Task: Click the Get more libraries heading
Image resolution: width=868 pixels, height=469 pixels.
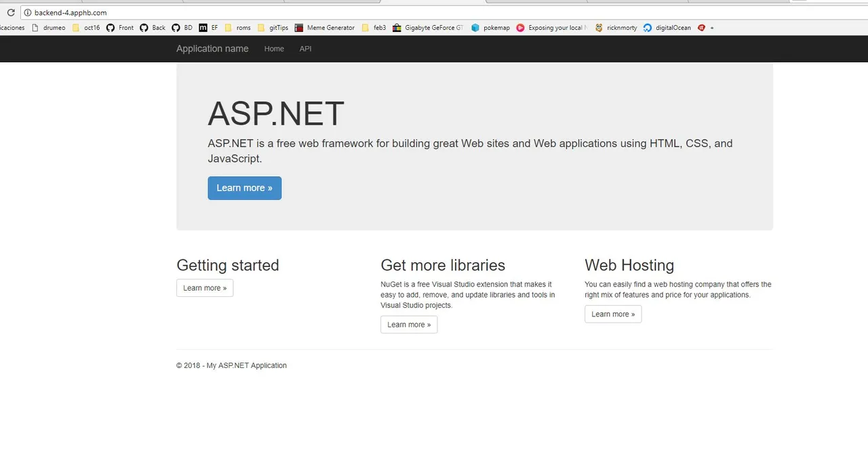Action: pyautogui.click(x=443, y=265)
